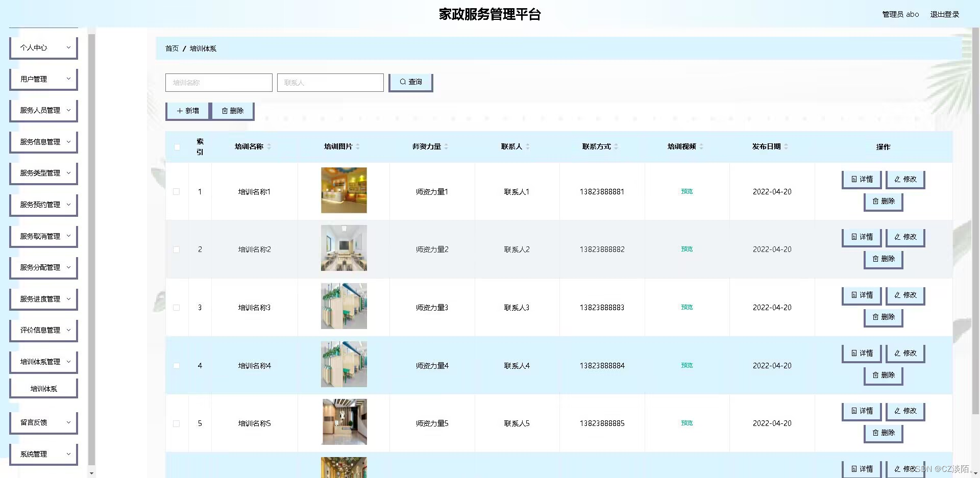Expand the 用户管理 sidebar menu
The image size is (980, 478).
coord(43,80)
